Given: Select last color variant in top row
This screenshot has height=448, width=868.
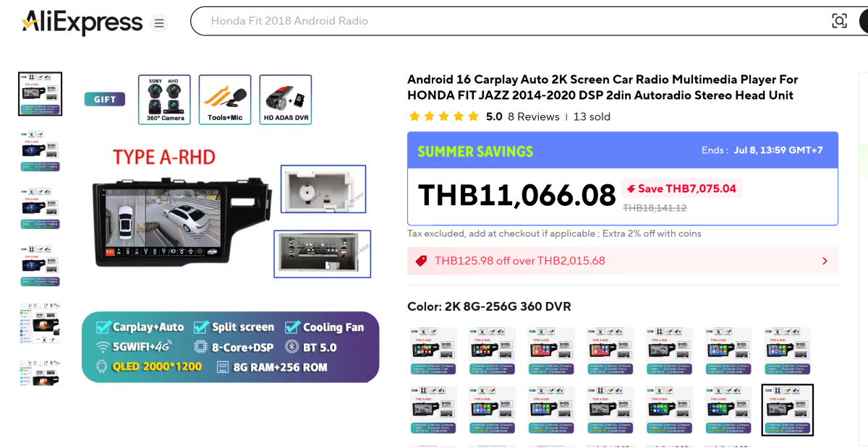Looking at the screenshot, I should (x=788, y=351).
